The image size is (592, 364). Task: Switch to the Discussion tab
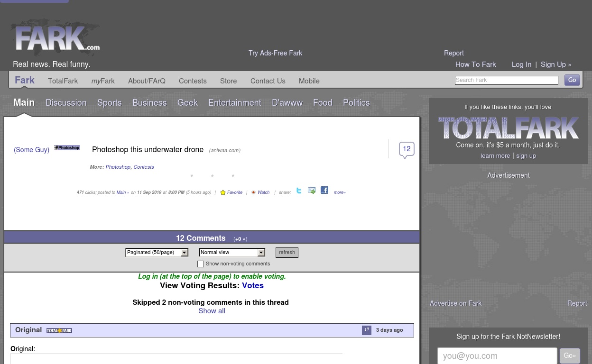click(x=66, y=103)
